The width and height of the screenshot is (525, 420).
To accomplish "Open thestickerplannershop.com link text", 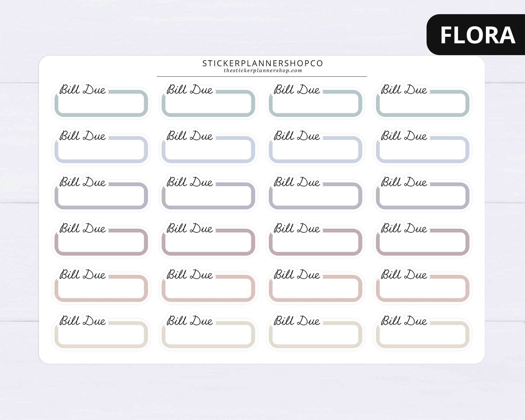I will [x=263, y=71].
